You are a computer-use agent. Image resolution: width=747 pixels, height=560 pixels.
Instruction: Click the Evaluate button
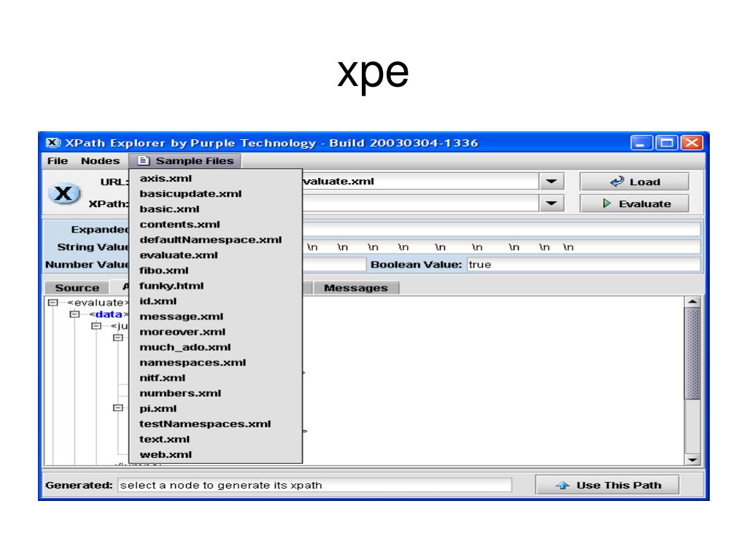click(634, 203)
